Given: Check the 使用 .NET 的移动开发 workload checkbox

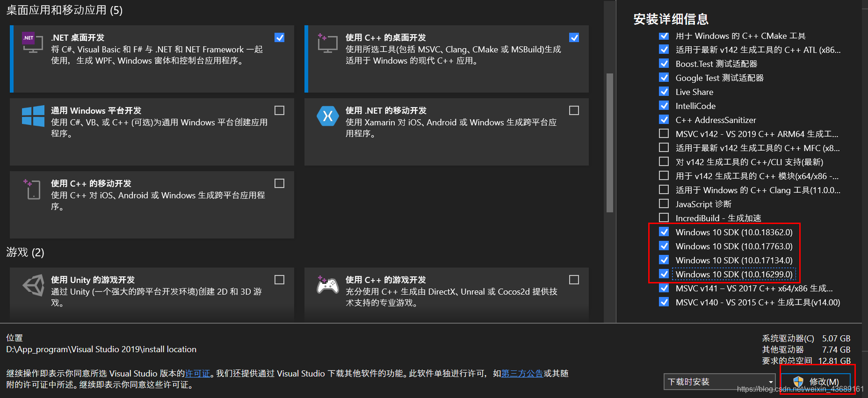Looking at the screenshot, I should tap(574, 110).
